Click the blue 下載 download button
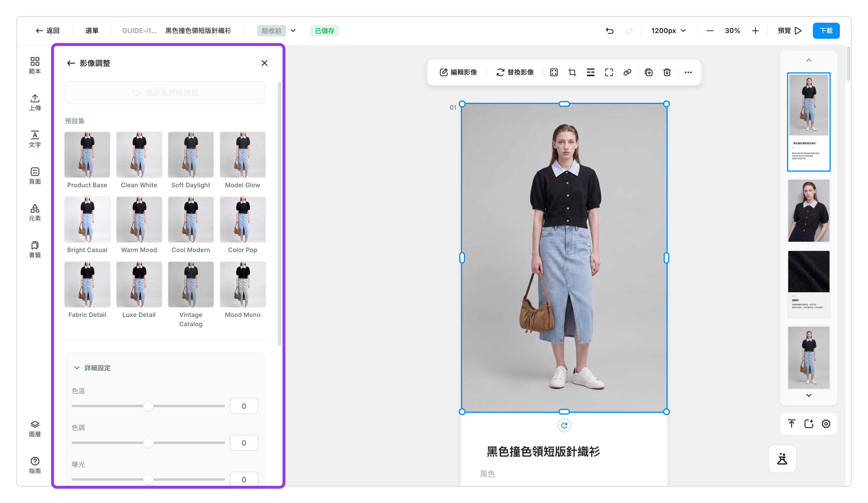 pyautogui.click(x=826, y=31)
